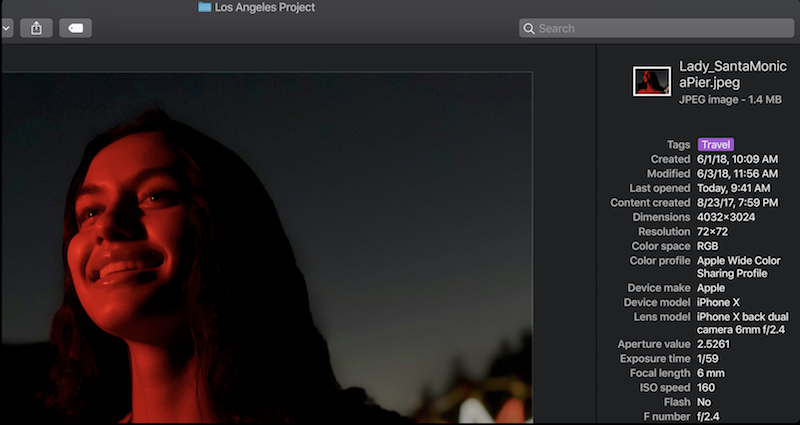Click the purple Travel tag
Screen dimensions: 800x425
point(716,145)
